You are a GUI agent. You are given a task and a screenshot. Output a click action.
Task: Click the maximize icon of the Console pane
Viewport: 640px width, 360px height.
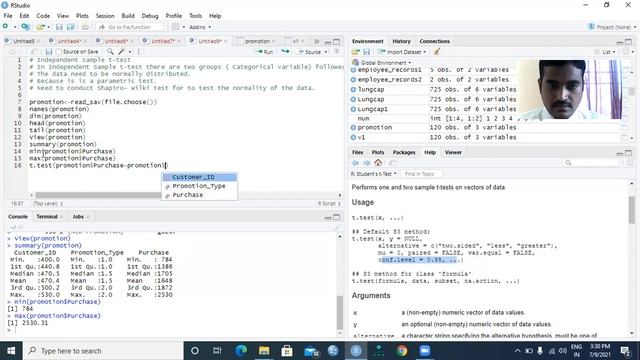(x=337, y=217)
